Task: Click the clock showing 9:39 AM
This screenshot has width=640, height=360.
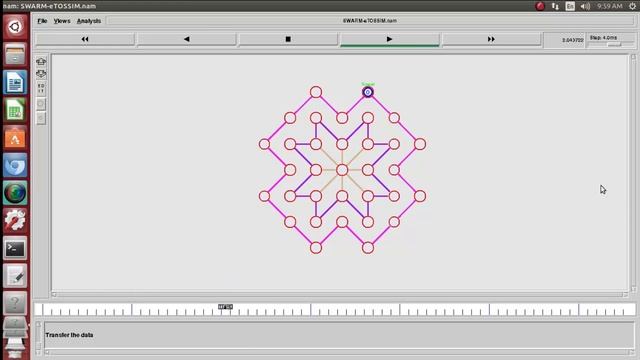Action: (x=609, y=6)
